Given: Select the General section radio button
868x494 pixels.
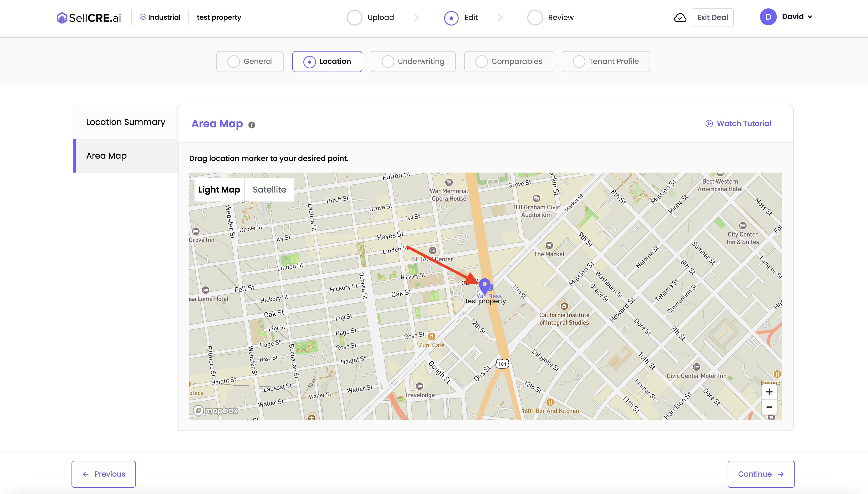Looking at the screenshot, I should point(233,61).
